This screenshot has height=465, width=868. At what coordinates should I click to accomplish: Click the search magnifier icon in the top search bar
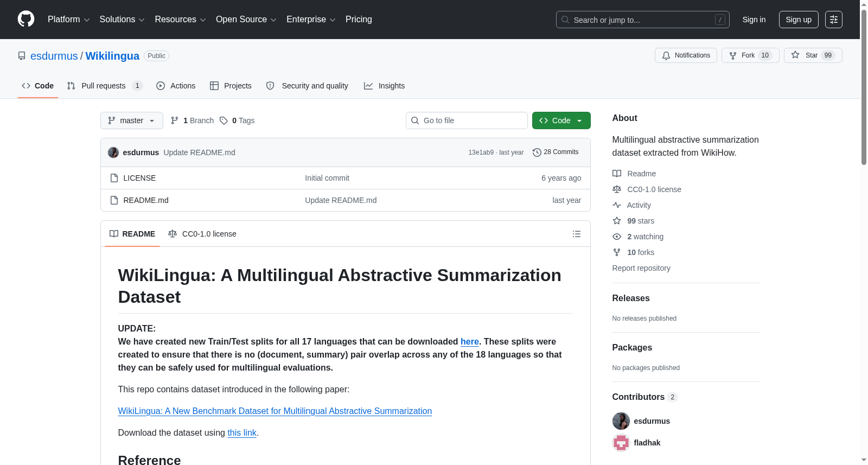click(565, 20)
